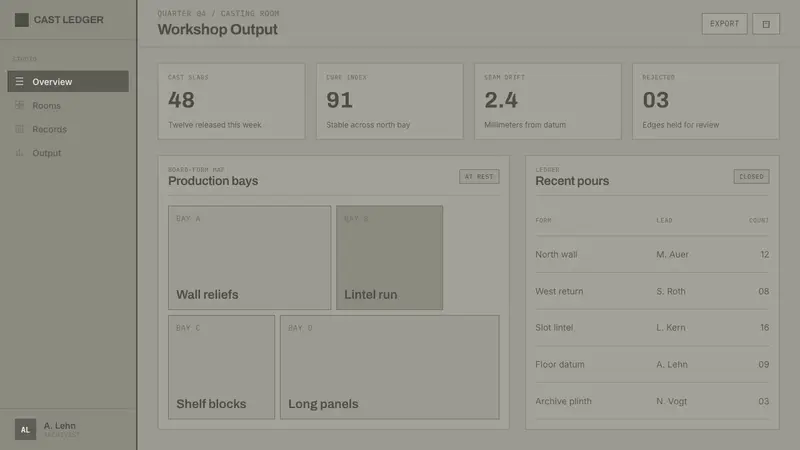Click the Cast Ledger logo square
Viewport: 800px width, 450px height.
21,20
